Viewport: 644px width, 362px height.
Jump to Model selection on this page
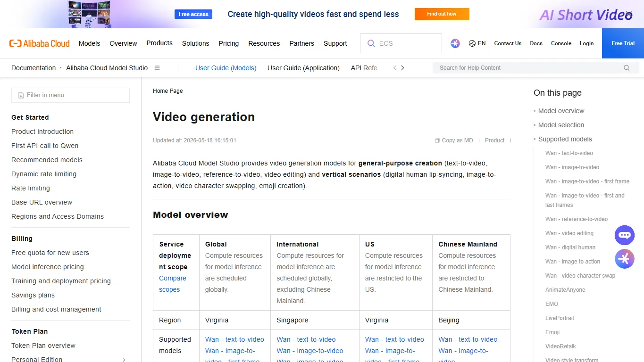[561, 125]
